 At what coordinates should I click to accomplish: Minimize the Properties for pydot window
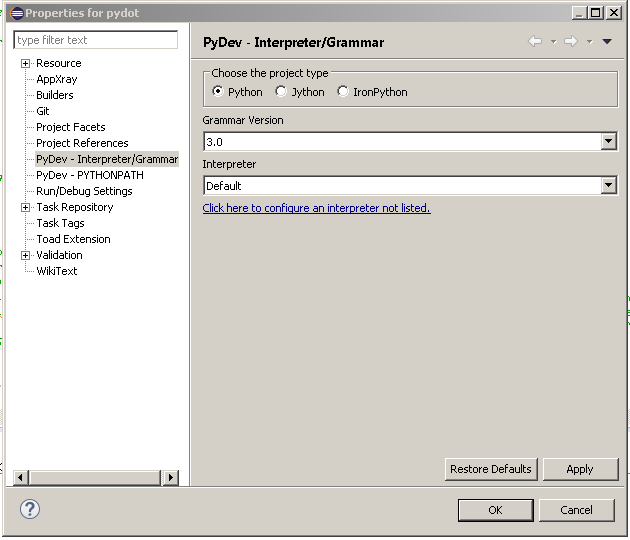[579, 13]
